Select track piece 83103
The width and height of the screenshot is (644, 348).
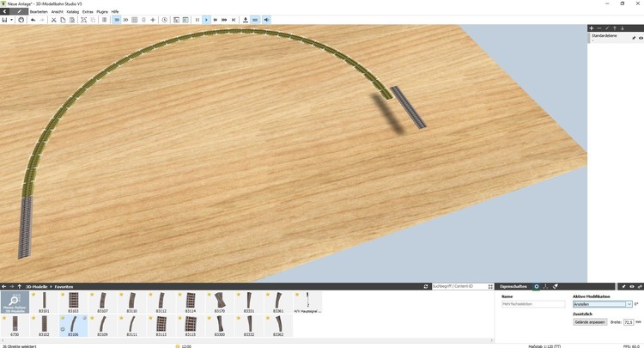(73, 302)
